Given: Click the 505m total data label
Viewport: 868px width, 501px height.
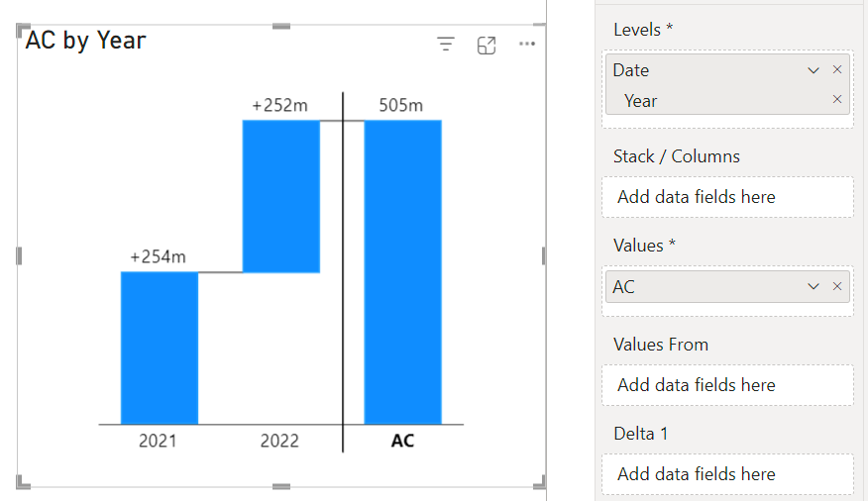Looking at the screenshot, I should coord(401,105).
